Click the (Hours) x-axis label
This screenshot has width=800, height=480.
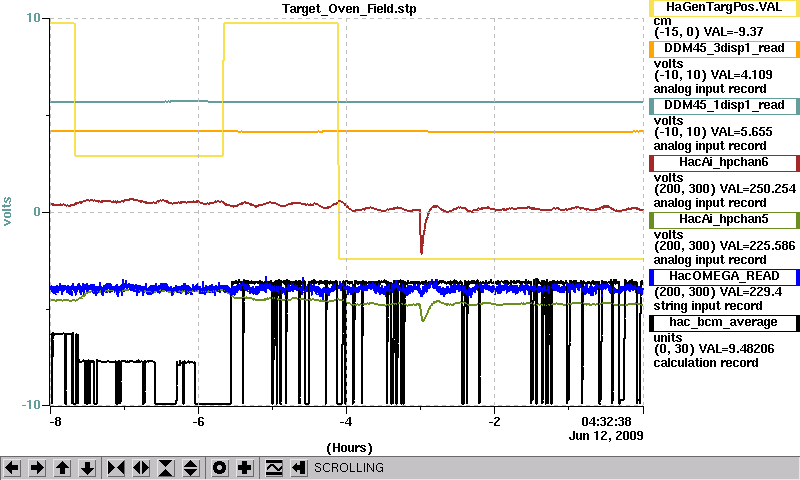(x=349, y=448)
